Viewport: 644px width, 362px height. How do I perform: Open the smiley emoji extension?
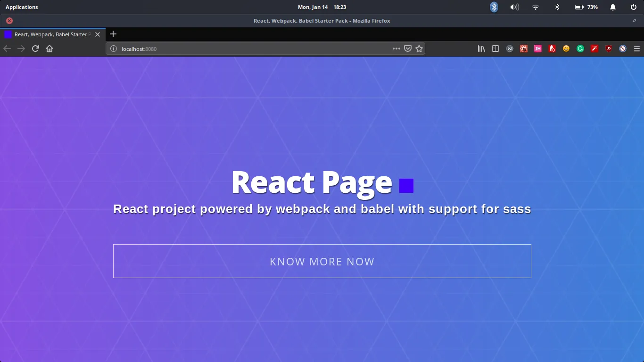pos(566,49)
